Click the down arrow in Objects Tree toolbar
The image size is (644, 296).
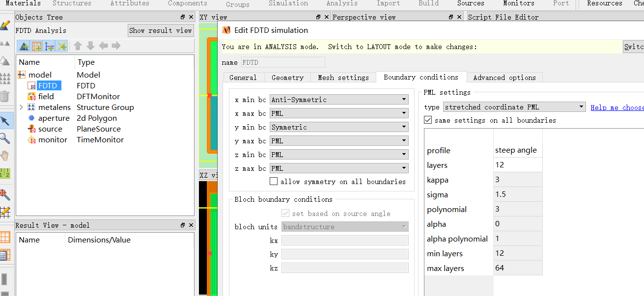[x=90, y=46]
